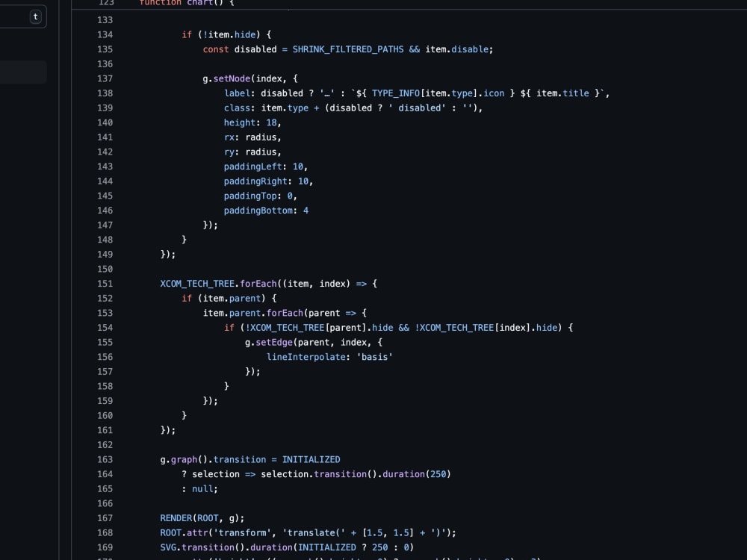The width and height of the screenshot is (747, 560).
Task: Select line number 165
Action: [105, 489]
